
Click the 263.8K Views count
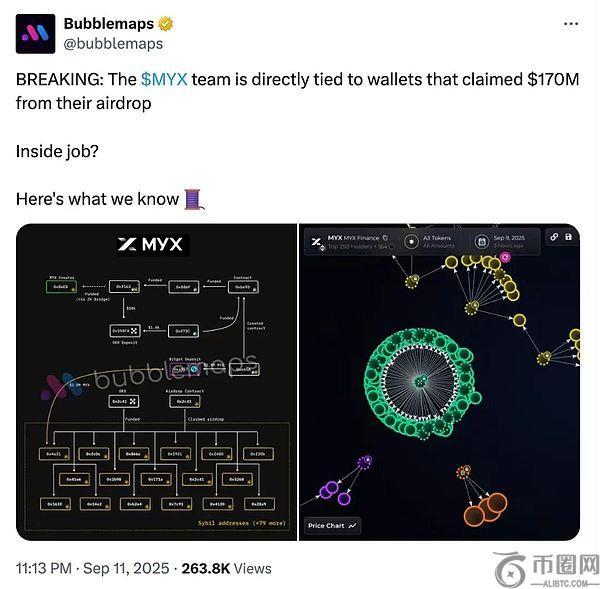[x=227, y=568]
